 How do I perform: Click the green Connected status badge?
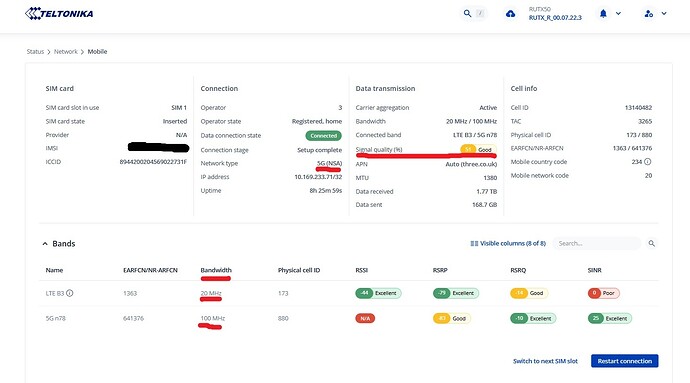pyautogui.click(x=323, y=136)
